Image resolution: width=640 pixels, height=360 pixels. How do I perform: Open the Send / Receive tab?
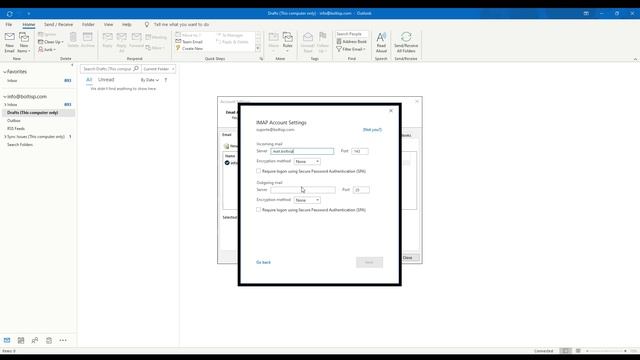(x=58, y=24)
